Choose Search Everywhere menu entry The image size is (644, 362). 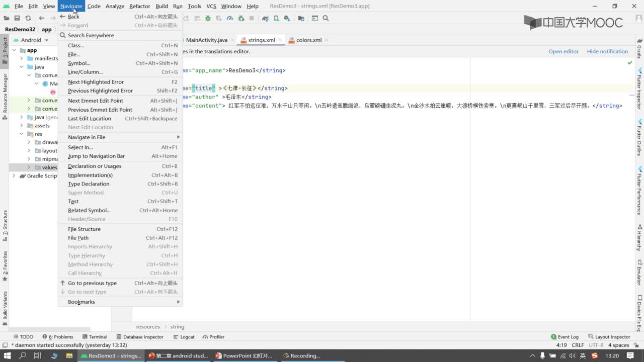point(120,35)
